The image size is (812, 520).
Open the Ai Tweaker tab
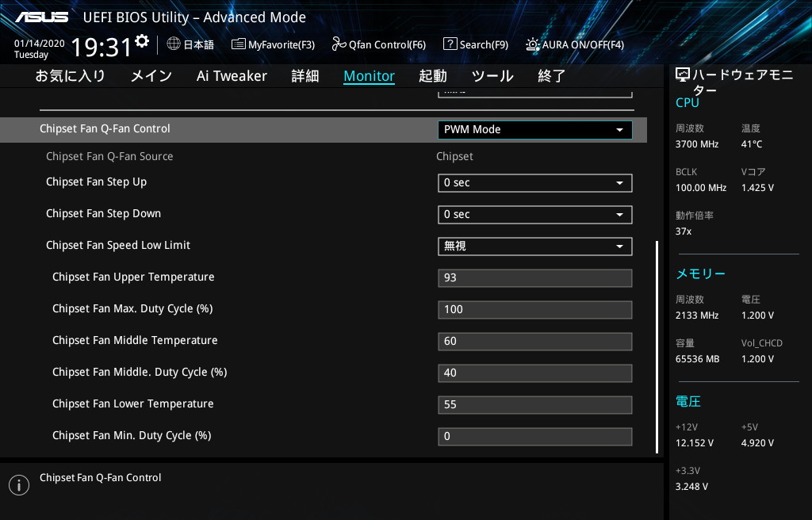(232, 76)
